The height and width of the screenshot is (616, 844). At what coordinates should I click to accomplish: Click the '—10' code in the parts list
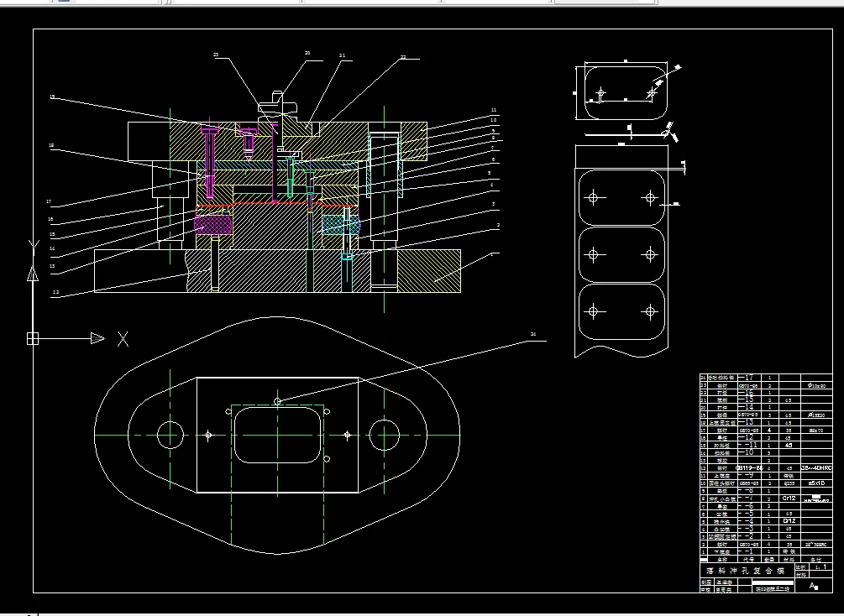(747, 452)
